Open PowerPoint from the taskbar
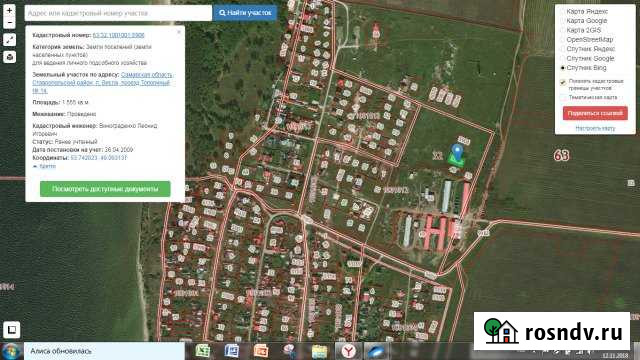Screen dimensions: 640x360 (x=260, y=351)
